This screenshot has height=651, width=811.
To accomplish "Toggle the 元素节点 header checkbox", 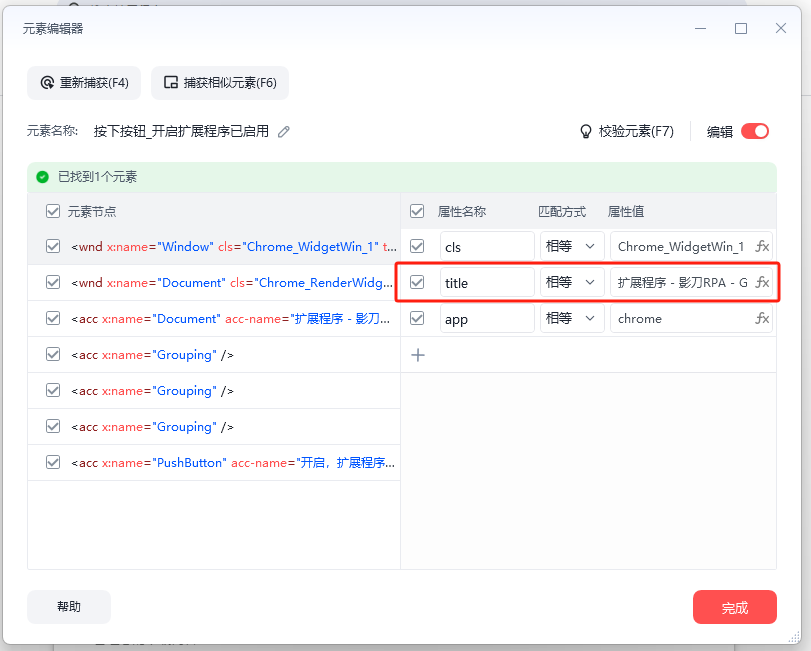I will pyautogui.click(x=53, y=211).
